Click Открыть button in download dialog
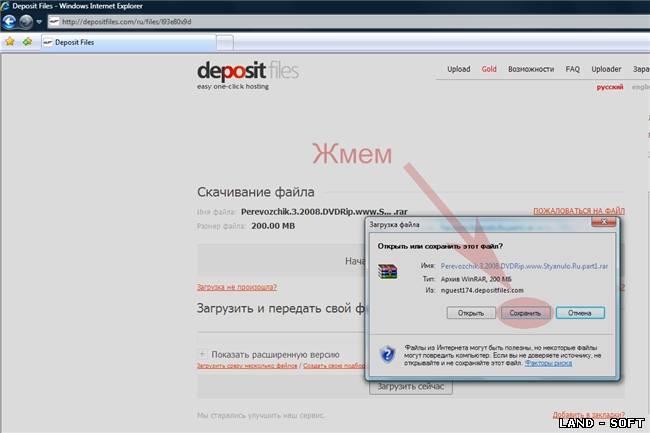This screenshot has height=433, width=650. point(471,313)
